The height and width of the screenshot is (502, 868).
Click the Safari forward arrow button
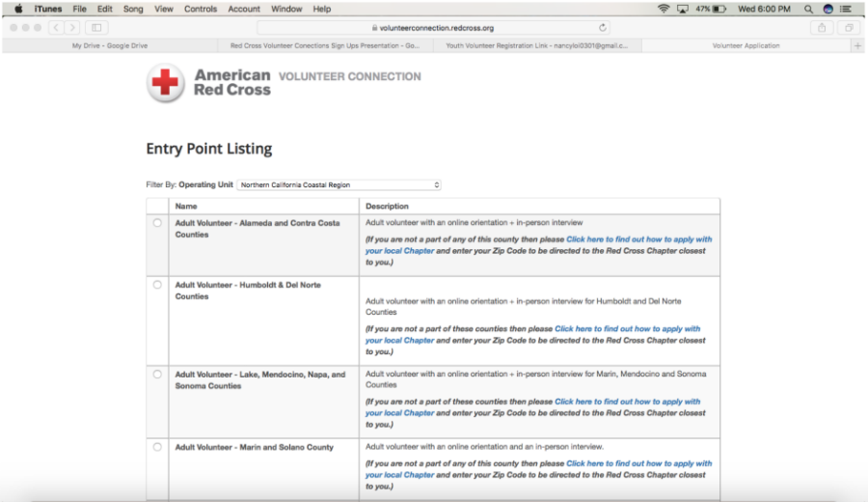[x=71, y=28]
